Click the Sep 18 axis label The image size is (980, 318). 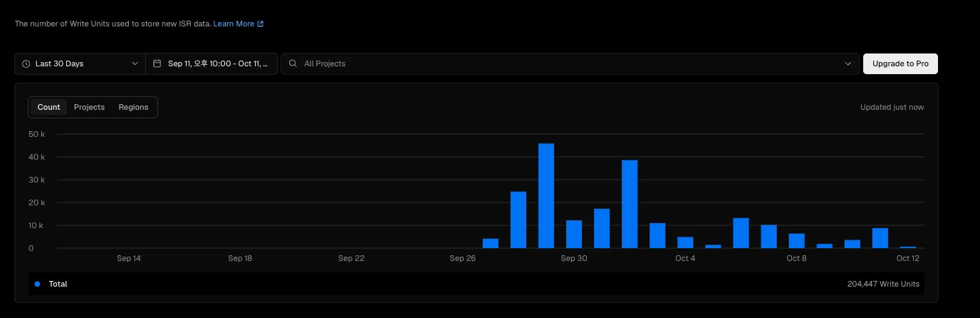pyautogui.click(x=240, y=258)
